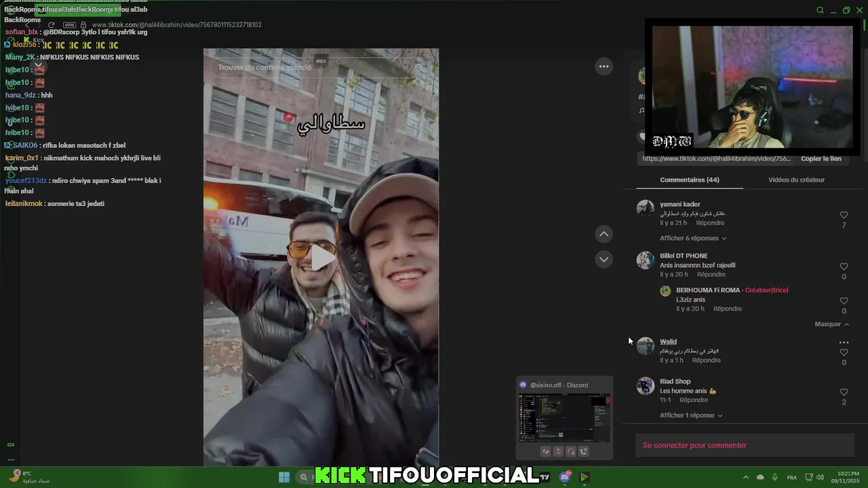Show hidden system tray icons chevron

coord(746,477)
